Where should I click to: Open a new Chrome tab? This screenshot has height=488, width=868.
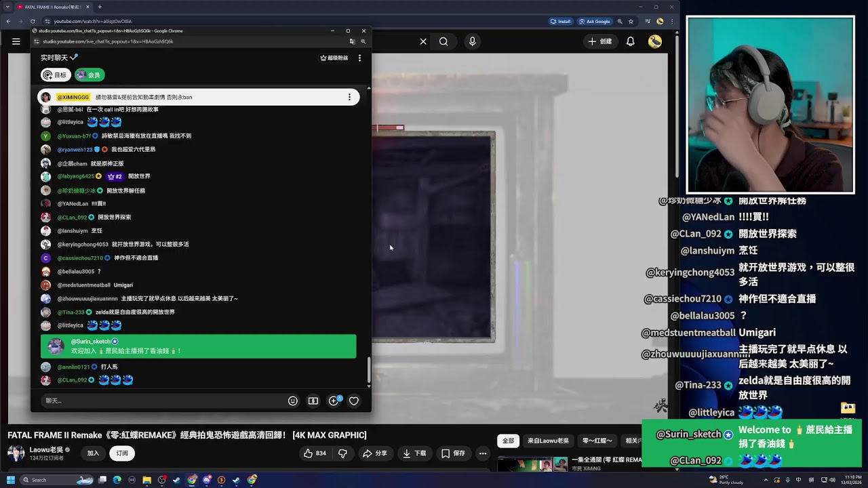[100, 7]
